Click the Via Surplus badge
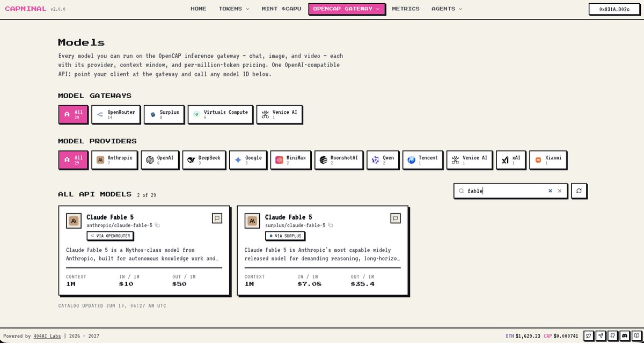This screenshot has width=644, height=343. [x=285, y=236]
